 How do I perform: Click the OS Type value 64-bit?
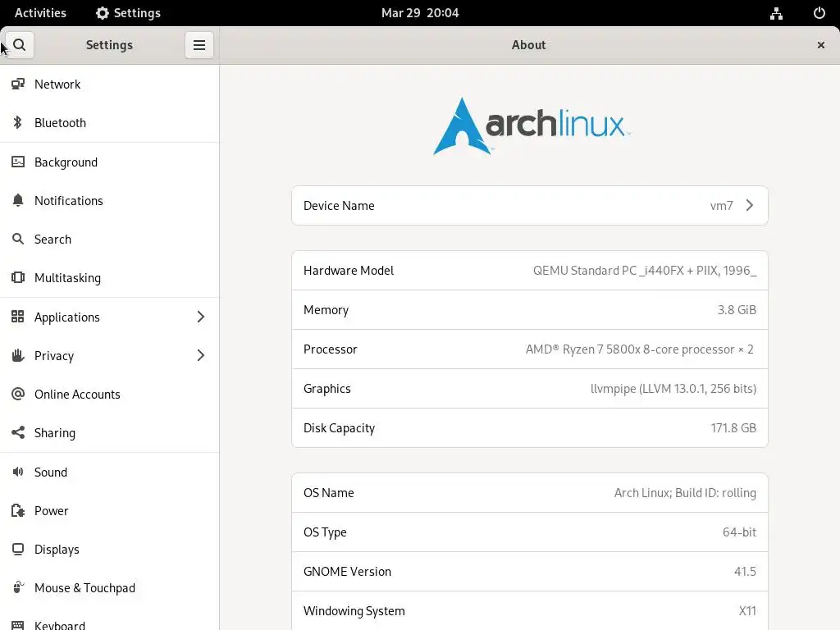click(739, 532)
